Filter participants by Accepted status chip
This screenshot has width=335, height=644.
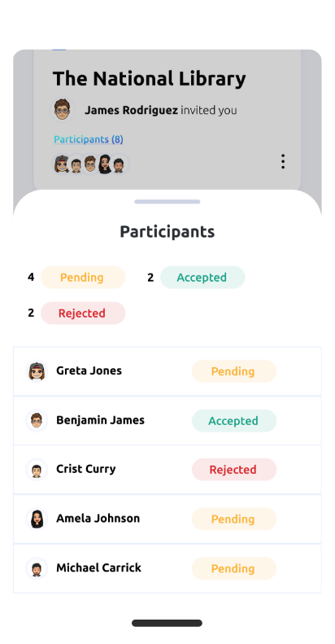tap(202, 278)
